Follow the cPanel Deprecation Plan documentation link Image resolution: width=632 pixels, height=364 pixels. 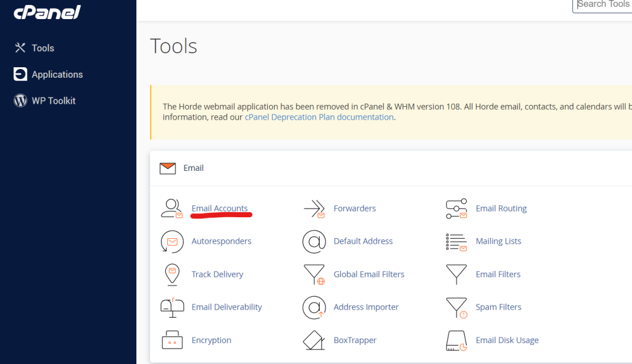click(x=319, y=117)
